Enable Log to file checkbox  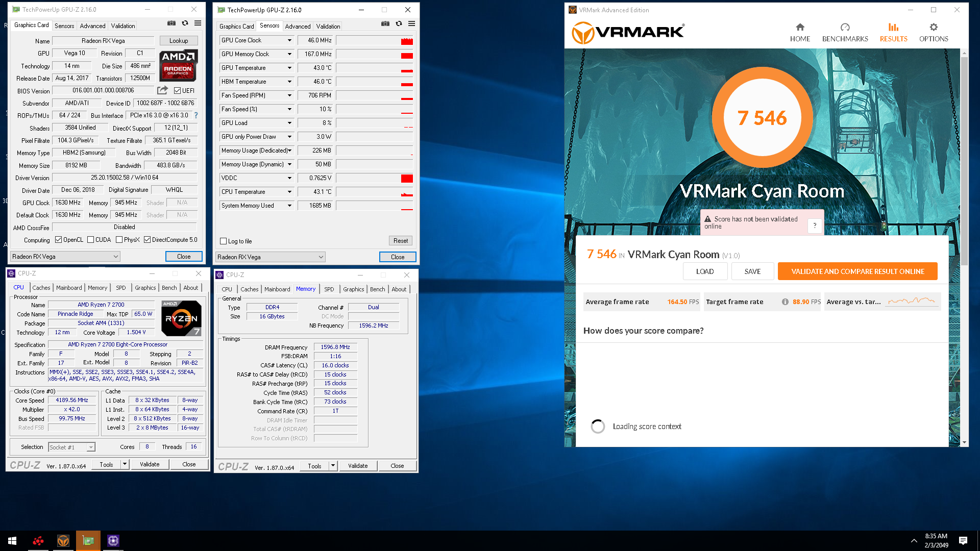coord(223,241)
